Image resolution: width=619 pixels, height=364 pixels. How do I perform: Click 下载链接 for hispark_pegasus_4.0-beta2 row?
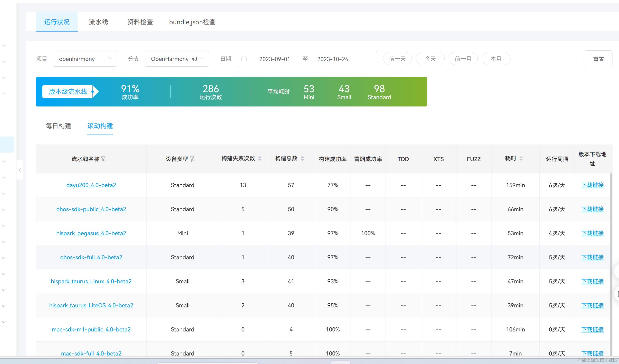pos(592,233)
